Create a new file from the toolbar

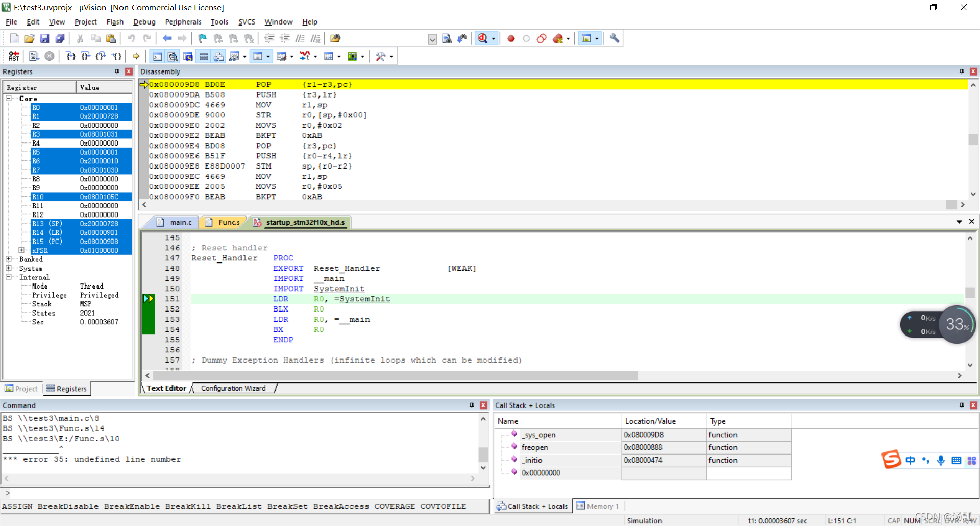[14, 38]
